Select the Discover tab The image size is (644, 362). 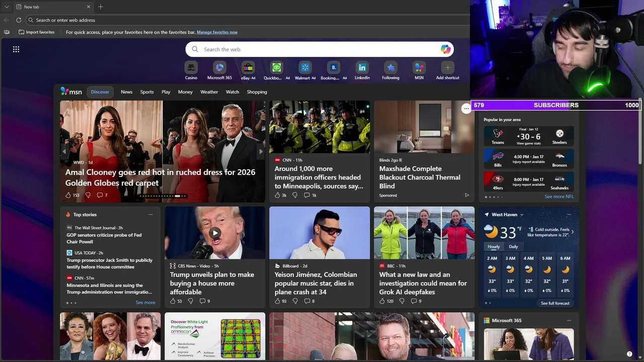[100, 92]
